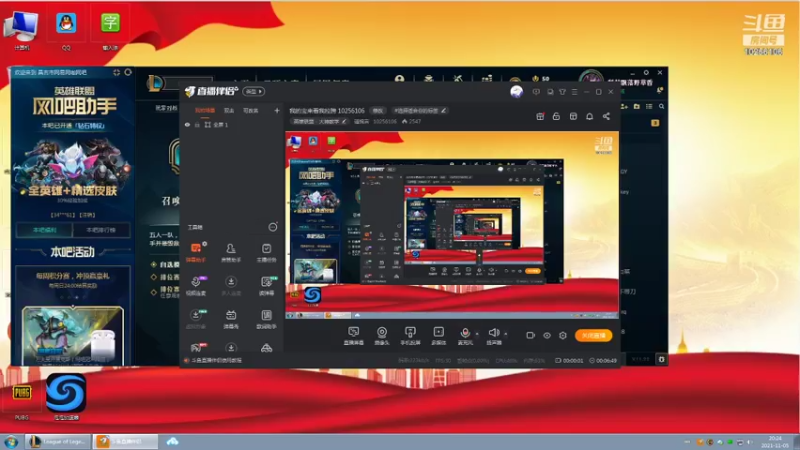
Task: Click the Windows Start button
Action: [11, 441]
